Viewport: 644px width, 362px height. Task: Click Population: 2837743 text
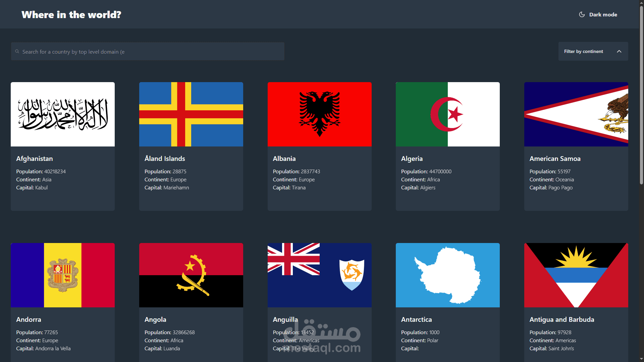[297, 171]
